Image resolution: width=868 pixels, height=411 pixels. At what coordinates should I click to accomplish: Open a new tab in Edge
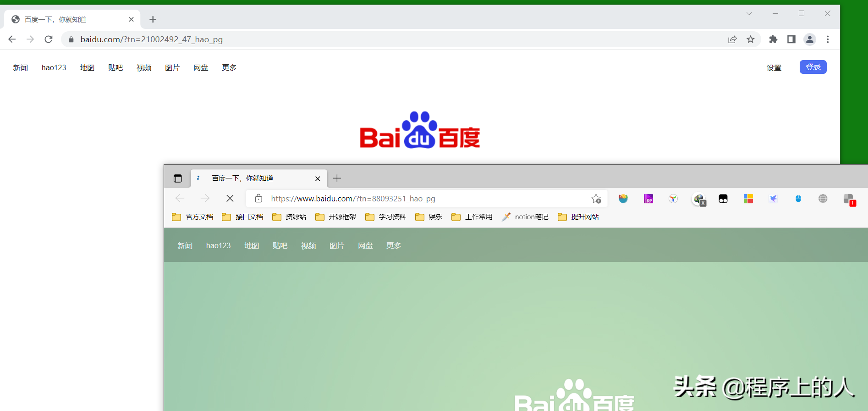pyautogui.click(x=337, y=178)
